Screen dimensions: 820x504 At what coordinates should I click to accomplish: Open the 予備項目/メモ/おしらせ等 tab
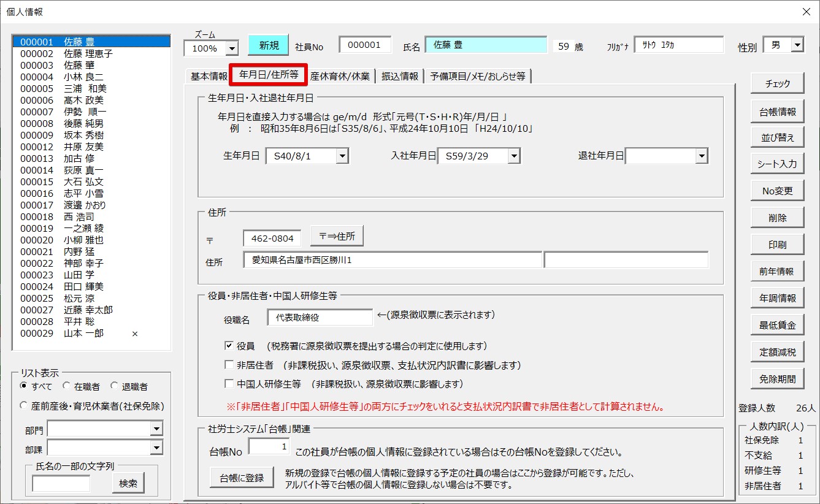tap(477, 76)
